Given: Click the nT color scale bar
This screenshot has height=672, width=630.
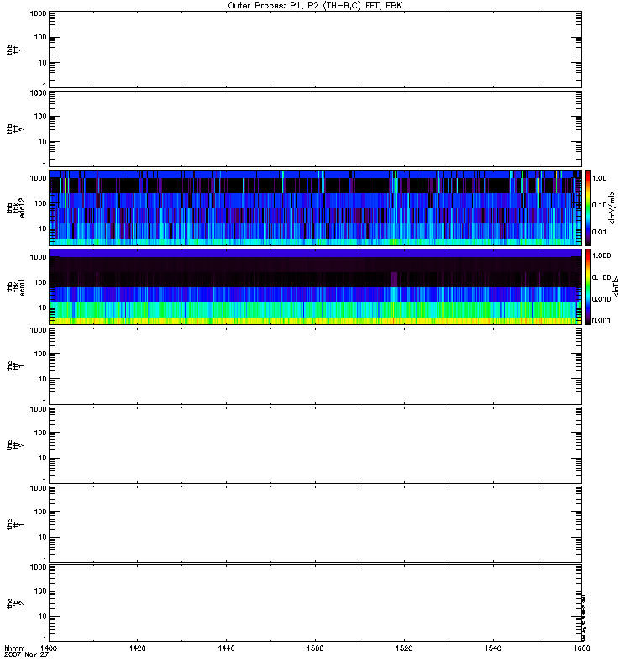Looking at the screenshot, I should [x=589, y=286].
